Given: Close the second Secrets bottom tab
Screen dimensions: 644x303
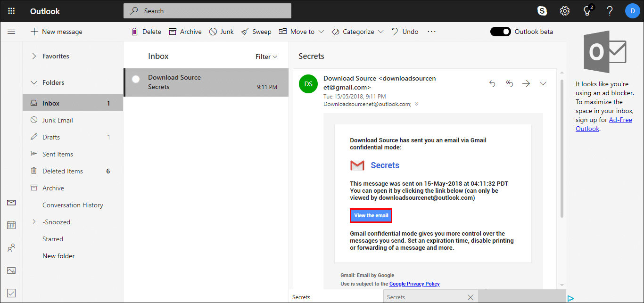Looking at the screenshot, I should 470,297.
